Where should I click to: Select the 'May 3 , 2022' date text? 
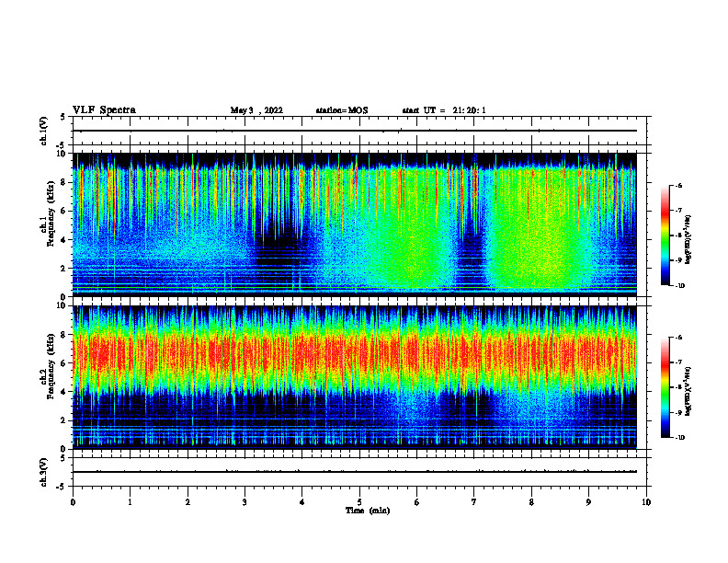256,110
